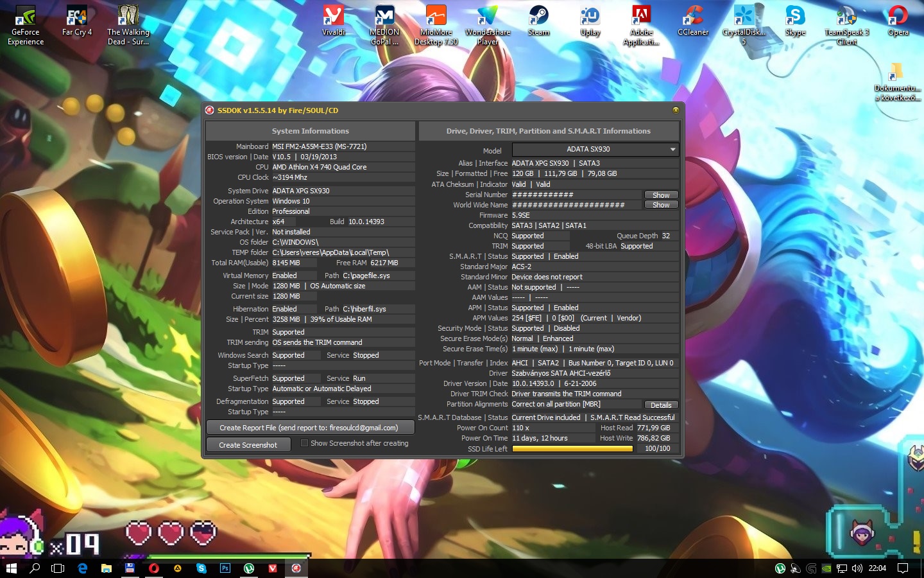The width and height of the screenshot is (924, 578).
Task: Open GeForce Experience desktop icon
Action: pos(26,26)
